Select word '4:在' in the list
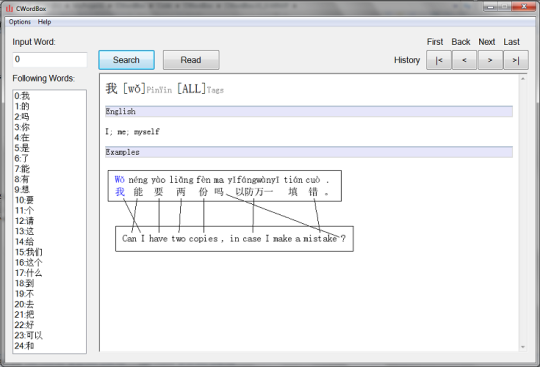The width and height of the screenshot is (540, 367). click(x=22, y=137)
